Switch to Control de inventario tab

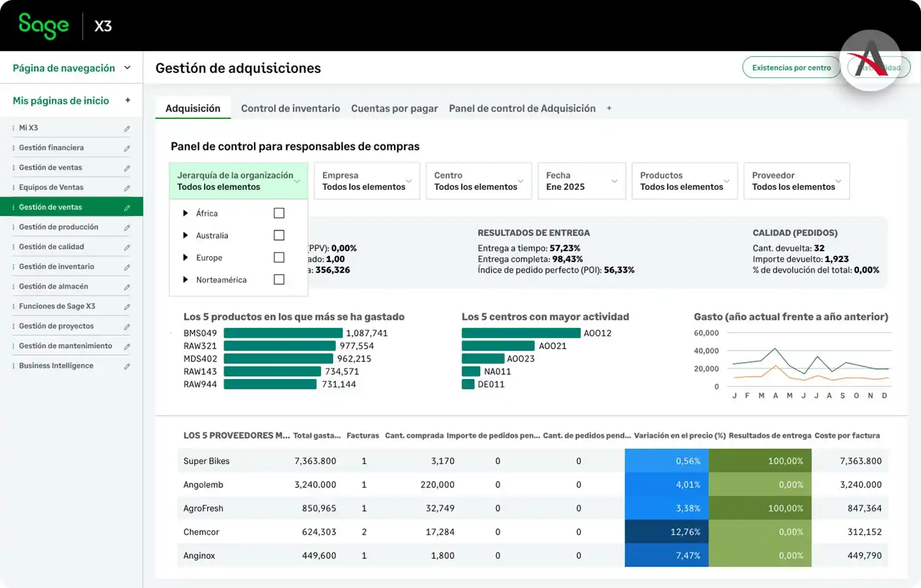point(290,108)
